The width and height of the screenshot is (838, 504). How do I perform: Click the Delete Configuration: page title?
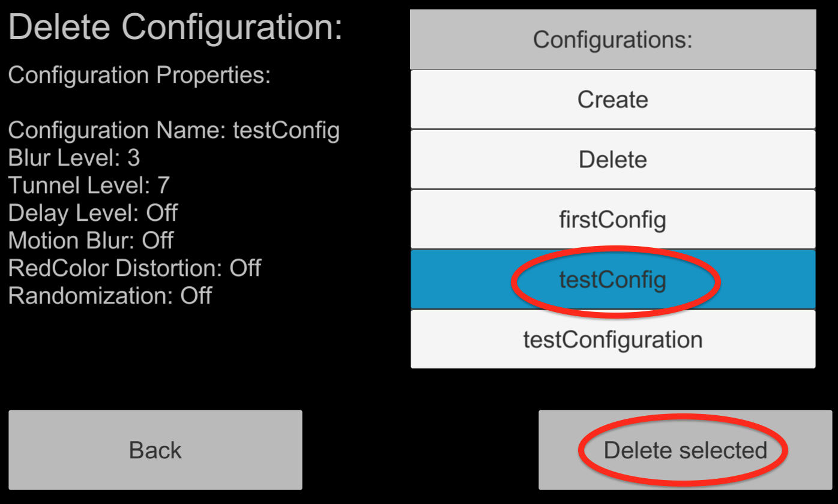[175, 28]
